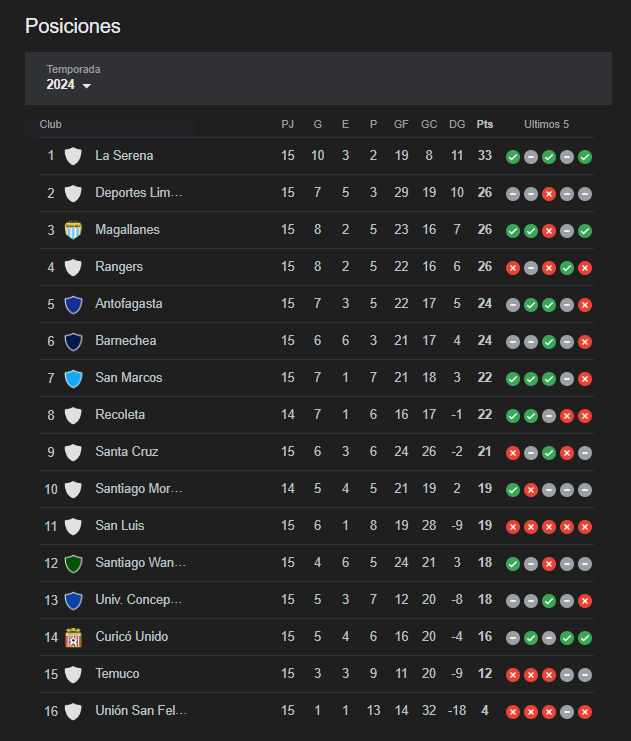Click the San Marcos light-blue shield icon

[x=73, y=379]
